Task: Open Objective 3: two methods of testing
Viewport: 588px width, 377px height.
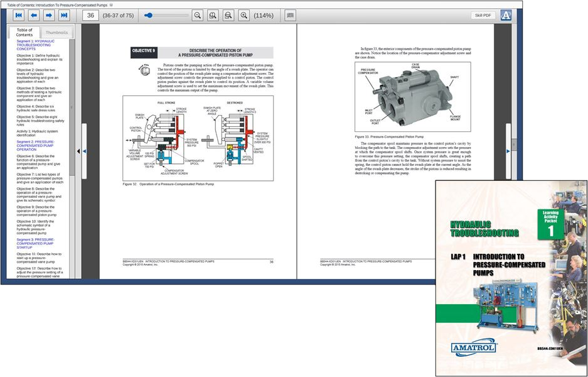Action: (x=39, y=94)
